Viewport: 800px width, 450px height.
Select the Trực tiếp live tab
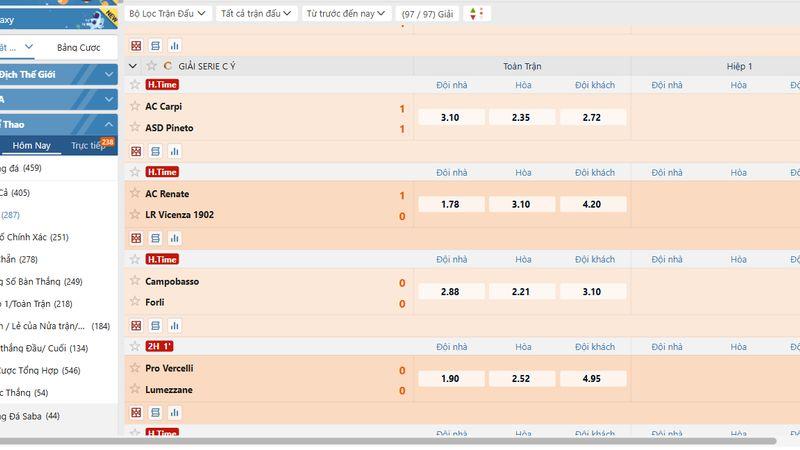tap(88, 146)
